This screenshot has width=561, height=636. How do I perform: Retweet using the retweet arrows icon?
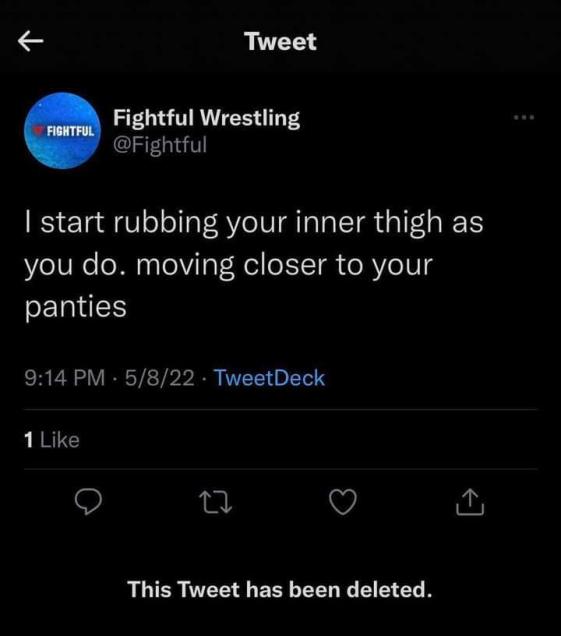coord(217,502)
